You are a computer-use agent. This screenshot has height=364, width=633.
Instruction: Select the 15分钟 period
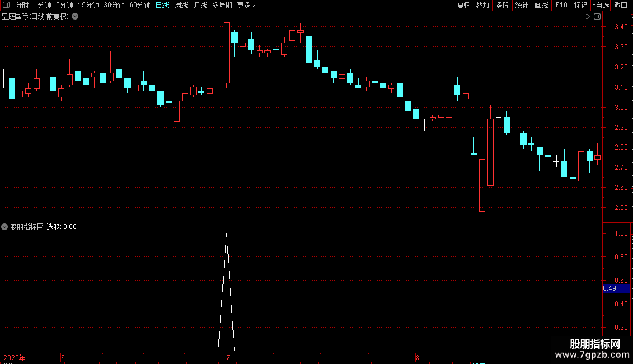[89, 5]
